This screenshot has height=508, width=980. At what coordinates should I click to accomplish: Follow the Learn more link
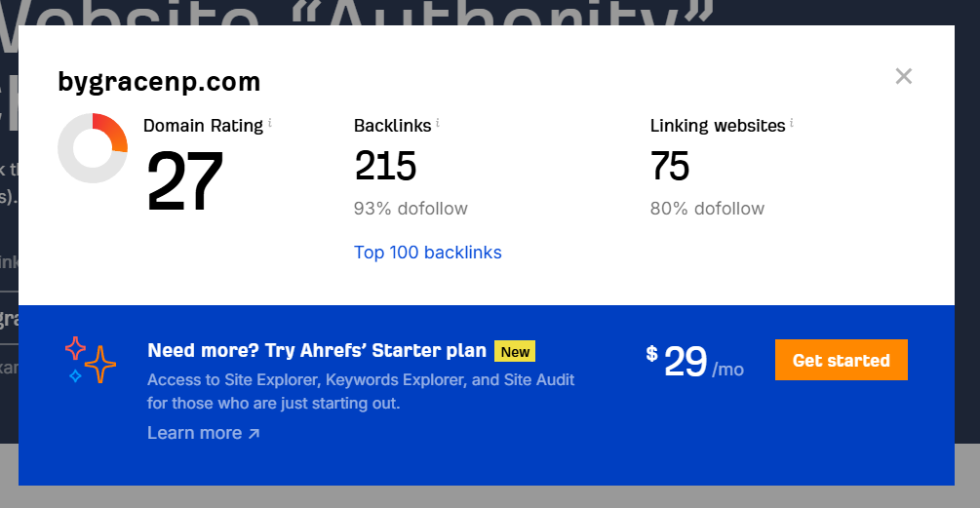(x=194, y=433)
